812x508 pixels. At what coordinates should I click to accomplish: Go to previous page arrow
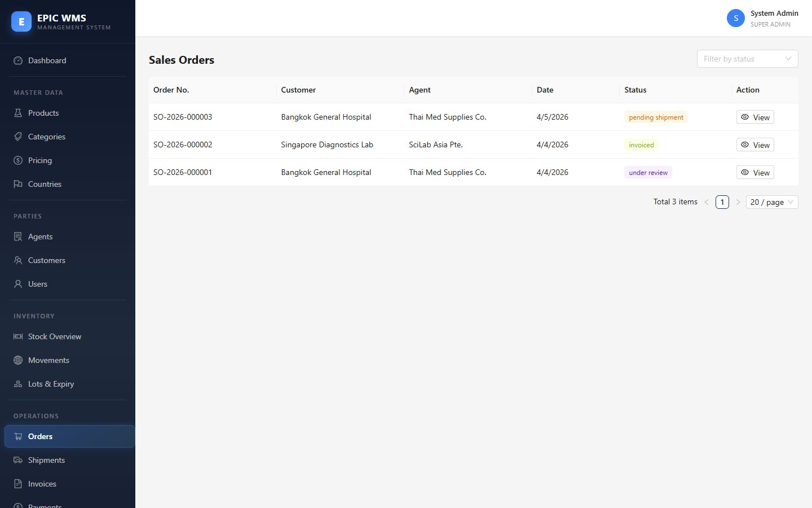coord(707,202)
